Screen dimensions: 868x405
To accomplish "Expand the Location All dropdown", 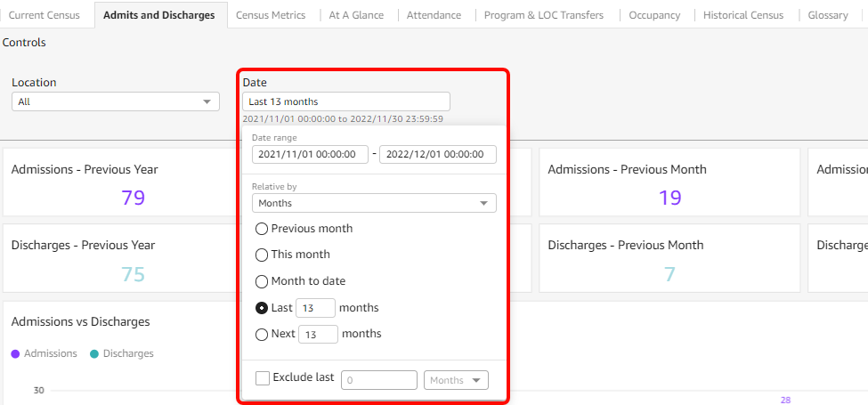I will click(x=116, y=101).
